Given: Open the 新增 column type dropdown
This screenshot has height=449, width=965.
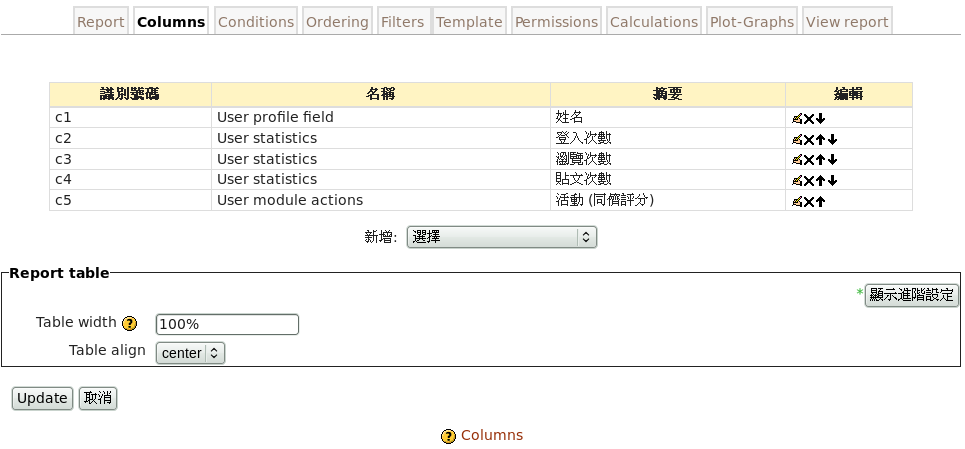Looking at the screenshot, I should tap(501, 237).
